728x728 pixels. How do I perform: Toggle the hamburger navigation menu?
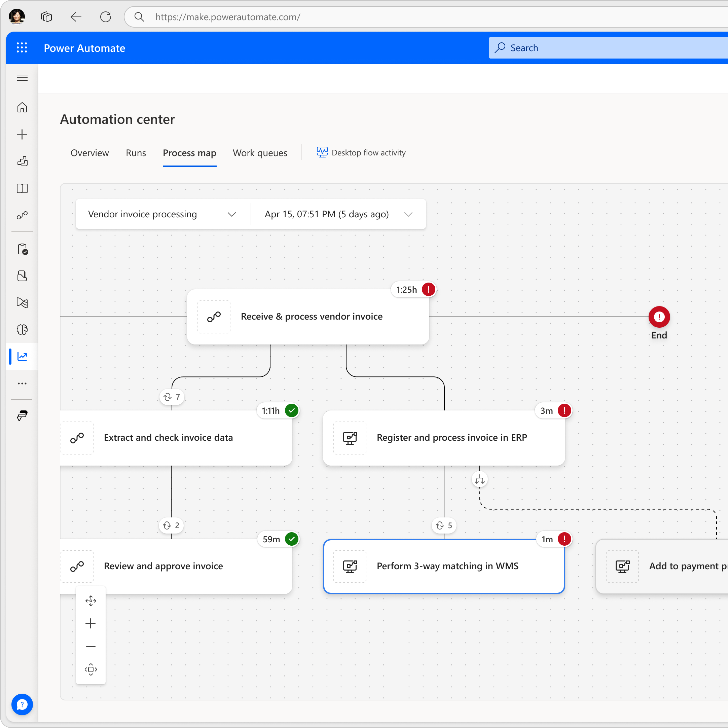(x=22, y=78)
